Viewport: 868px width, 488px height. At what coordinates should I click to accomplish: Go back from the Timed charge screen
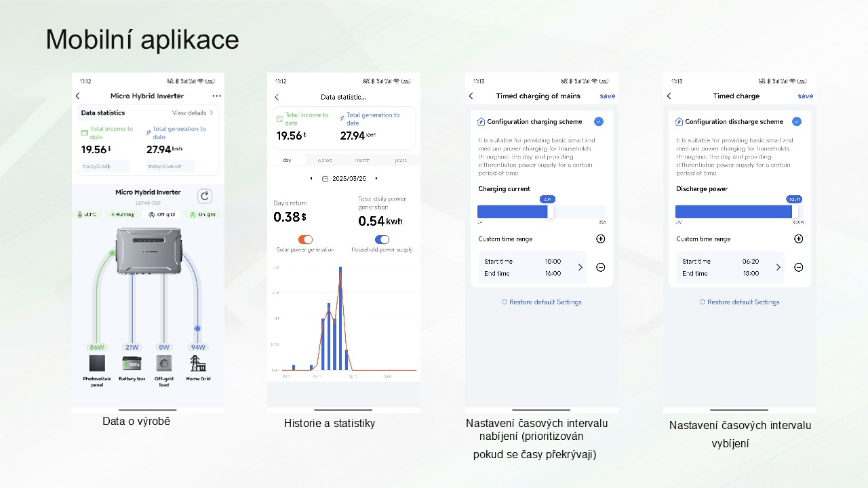tap(669, 96)
